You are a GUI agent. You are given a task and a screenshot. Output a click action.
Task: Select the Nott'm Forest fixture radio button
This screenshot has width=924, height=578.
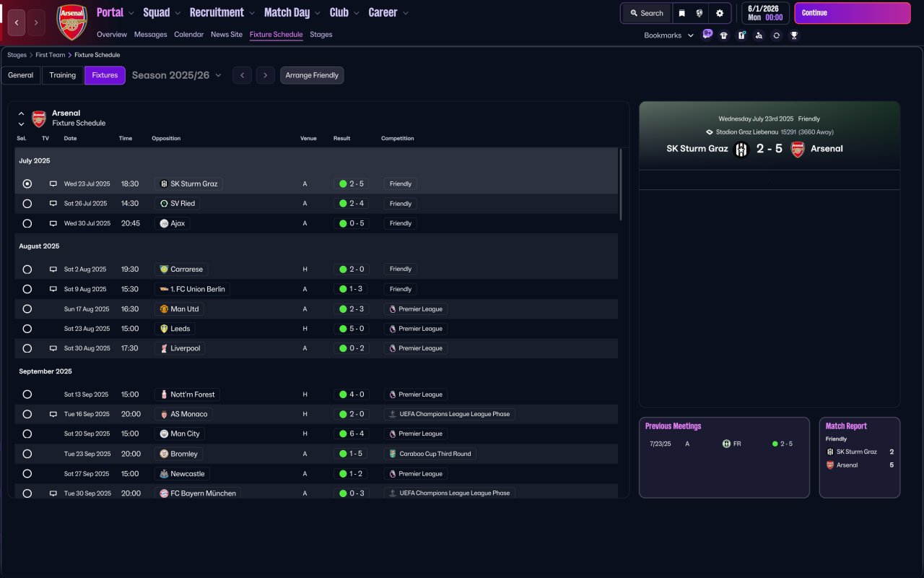[27, 394]
